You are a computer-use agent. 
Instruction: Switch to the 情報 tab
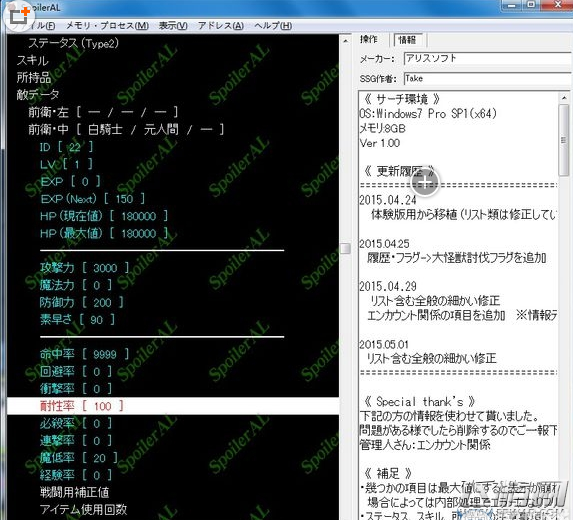[x=407, y=40]
